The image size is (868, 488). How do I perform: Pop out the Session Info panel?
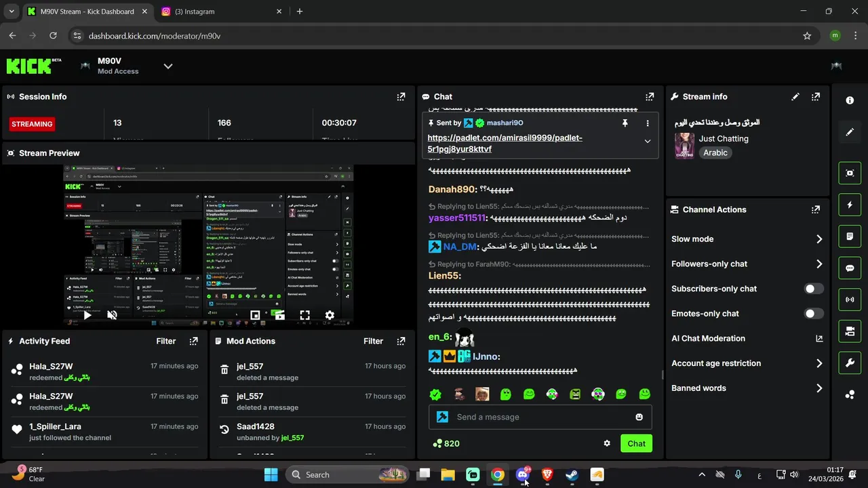(401, 97)
